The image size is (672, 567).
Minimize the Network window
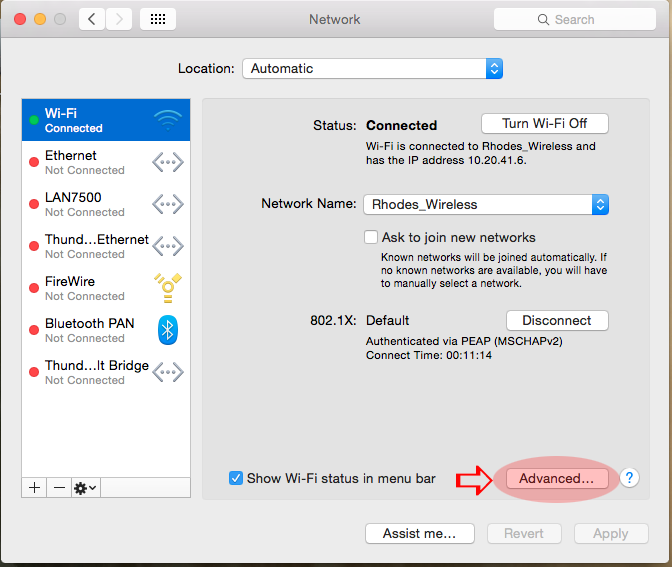pyautogui.click(x=40, y=19)
